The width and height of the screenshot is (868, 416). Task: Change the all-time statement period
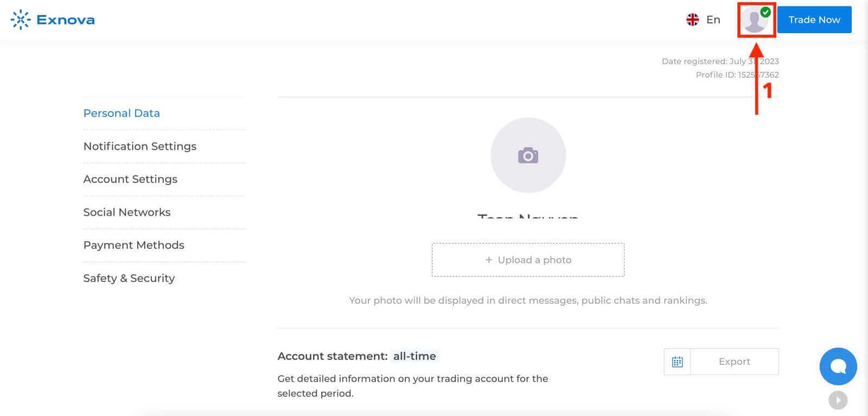[414, 356]
